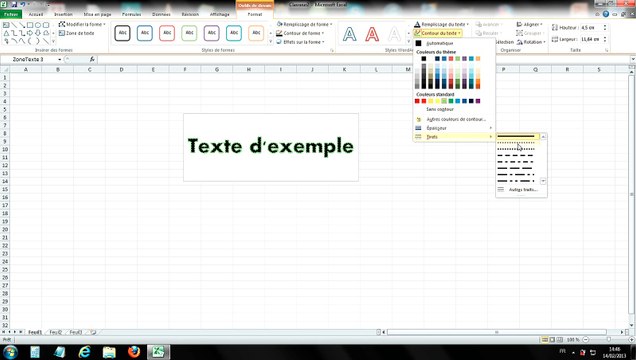Expand the shape styles gallery more arrow
The image size is (636, 360).
(271, 42)
